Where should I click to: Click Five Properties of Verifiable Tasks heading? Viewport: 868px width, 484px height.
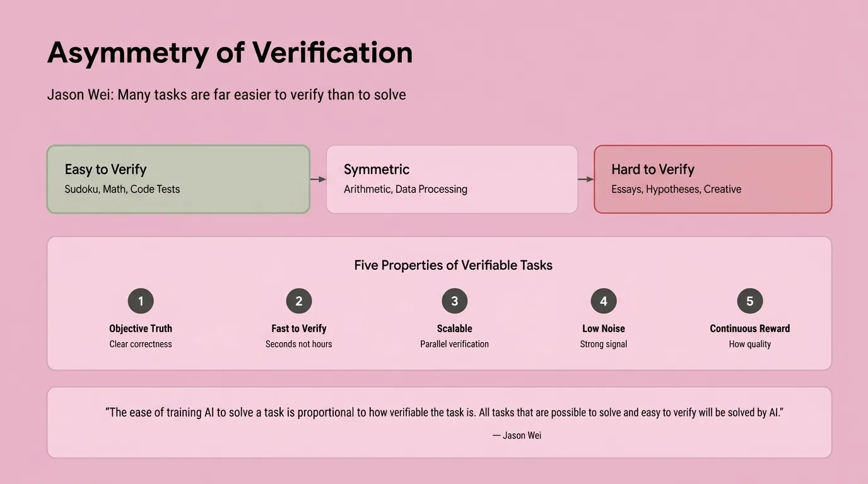[453, 265]
